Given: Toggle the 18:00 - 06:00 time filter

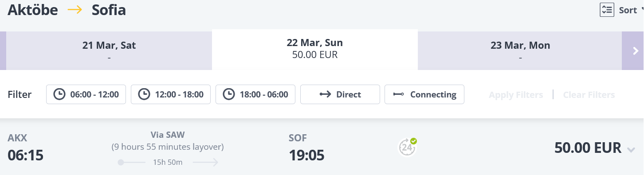Looking at the screenshot, I should coord(255,94).
